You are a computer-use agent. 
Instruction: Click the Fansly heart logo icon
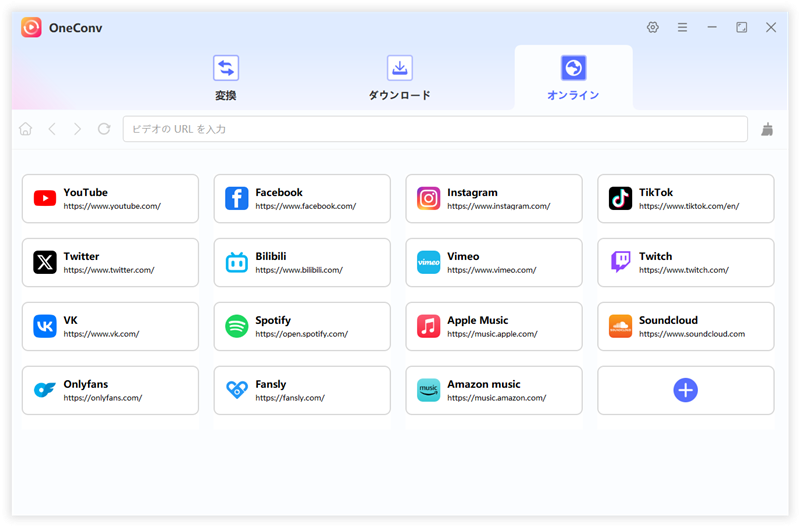(237, 390)
